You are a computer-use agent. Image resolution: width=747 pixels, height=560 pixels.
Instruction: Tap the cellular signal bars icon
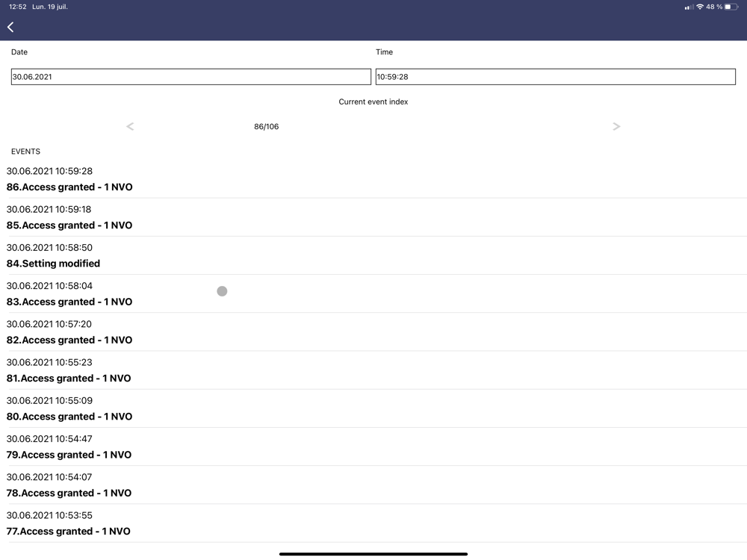coord(689,7)
